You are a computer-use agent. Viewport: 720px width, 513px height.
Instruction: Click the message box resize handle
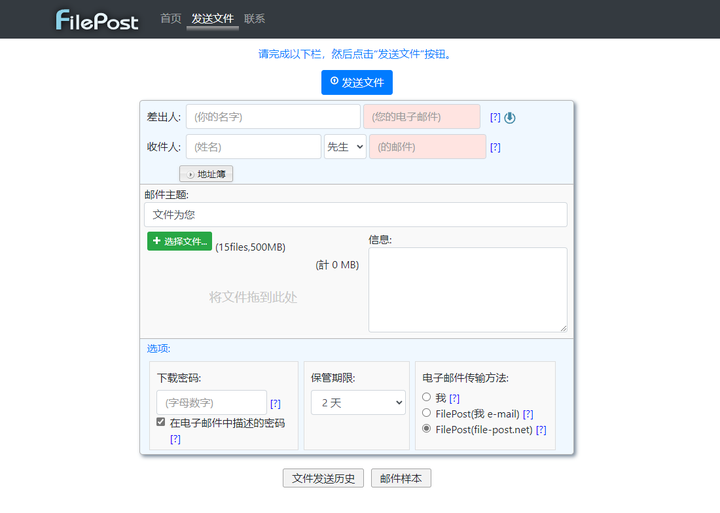(563, 328)
